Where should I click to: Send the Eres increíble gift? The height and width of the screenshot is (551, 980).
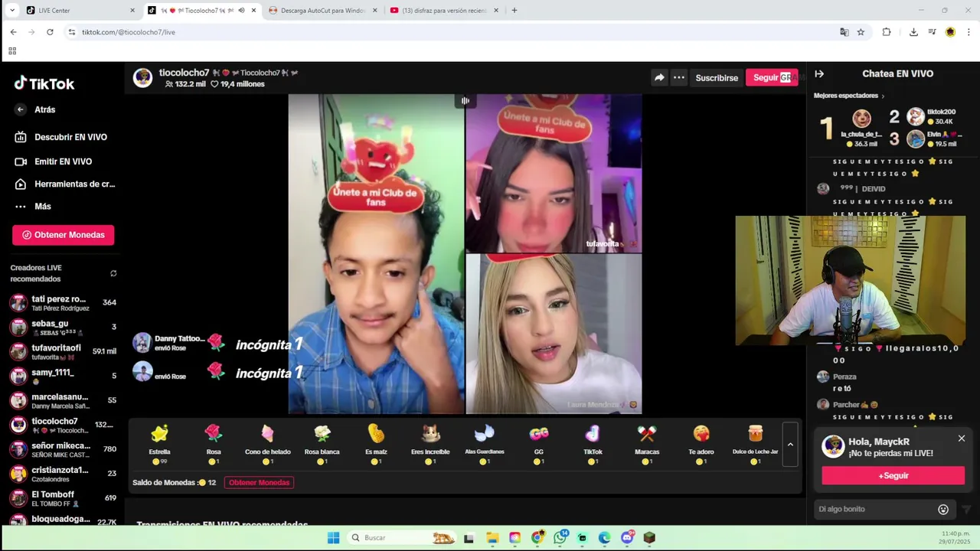[430, 445]
